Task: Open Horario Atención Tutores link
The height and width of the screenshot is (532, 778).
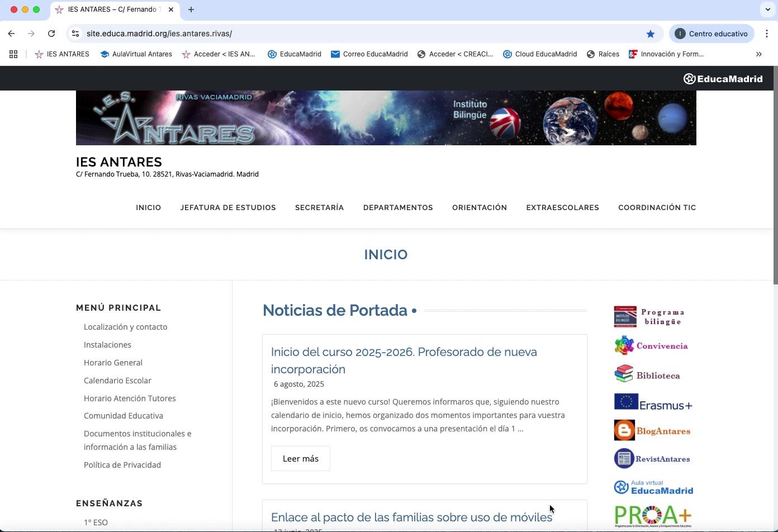Action: [x=130, y=398]
